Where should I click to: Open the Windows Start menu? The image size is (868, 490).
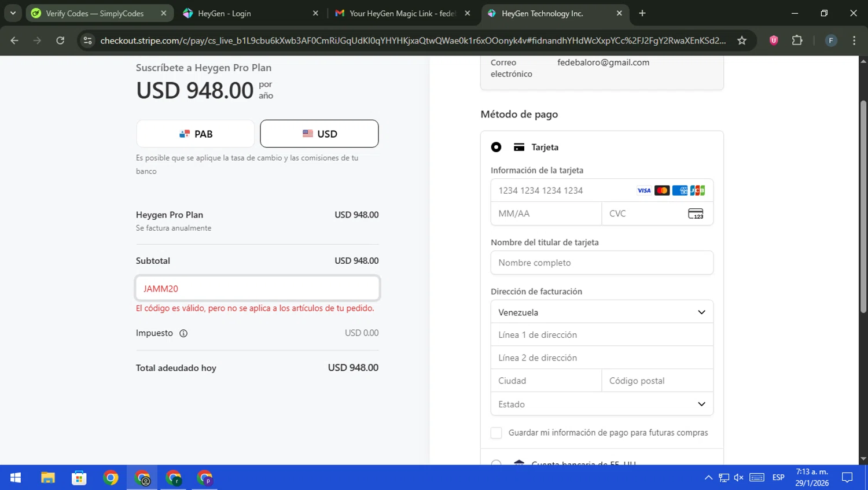tap(16, 477)
